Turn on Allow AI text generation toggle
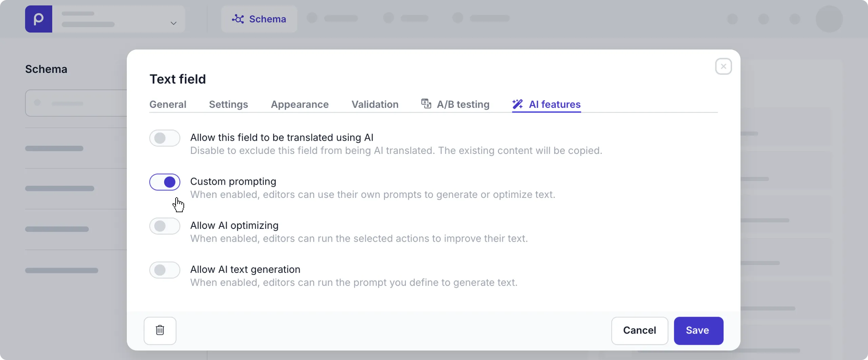 click(x=165, y=270)
